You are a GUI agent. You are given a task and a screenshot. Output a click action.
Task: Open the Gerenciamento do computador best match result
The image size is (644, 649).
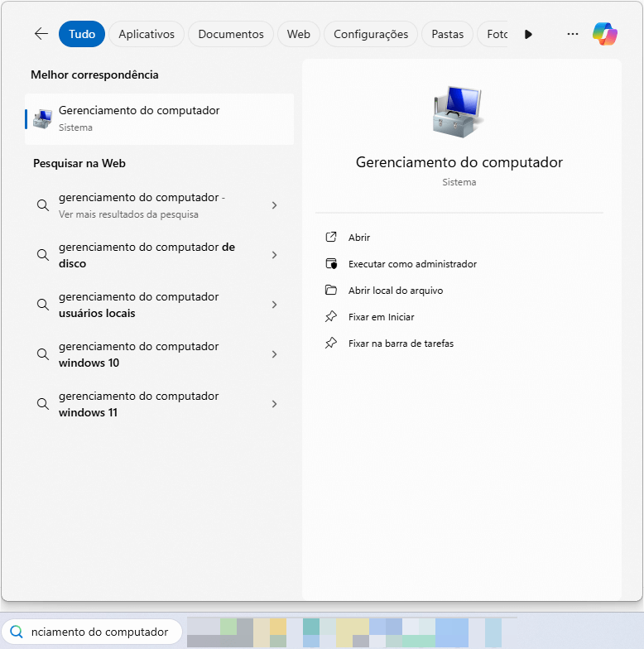tap(159, 119)
